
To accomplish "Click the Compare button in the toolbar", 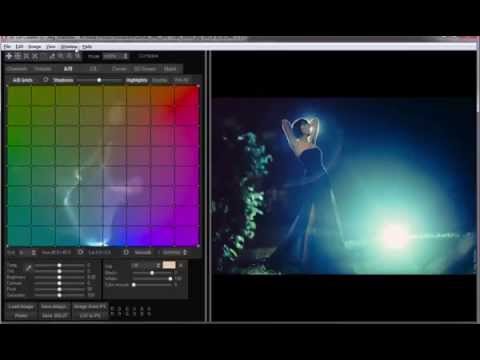I will click(148, 56).
